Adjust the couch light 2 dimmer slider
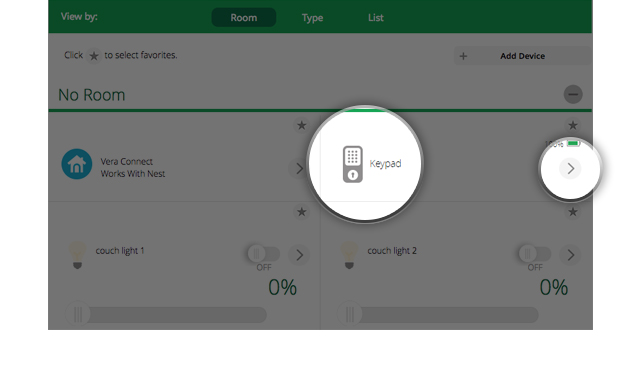 click(x=438, y=315)
